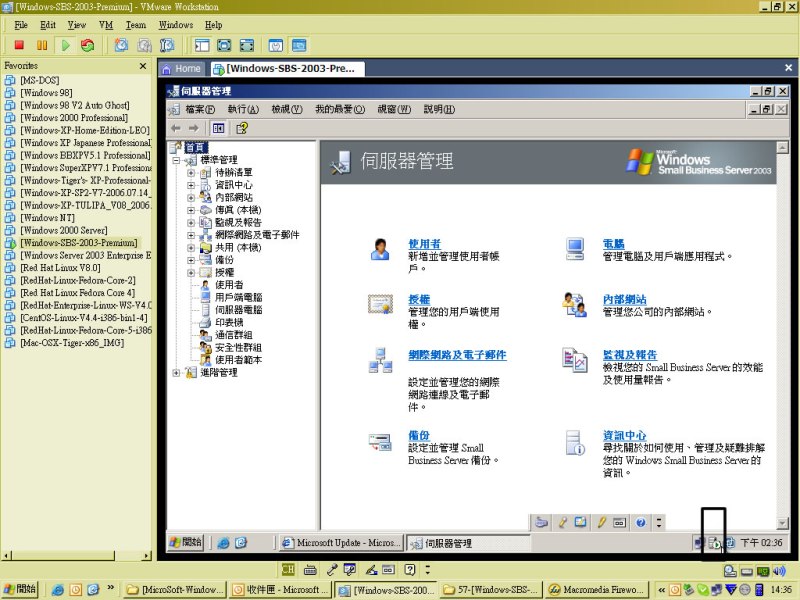Click the host volume speaker tray icon
The image size is (800, 600).
tap(779, 571)
